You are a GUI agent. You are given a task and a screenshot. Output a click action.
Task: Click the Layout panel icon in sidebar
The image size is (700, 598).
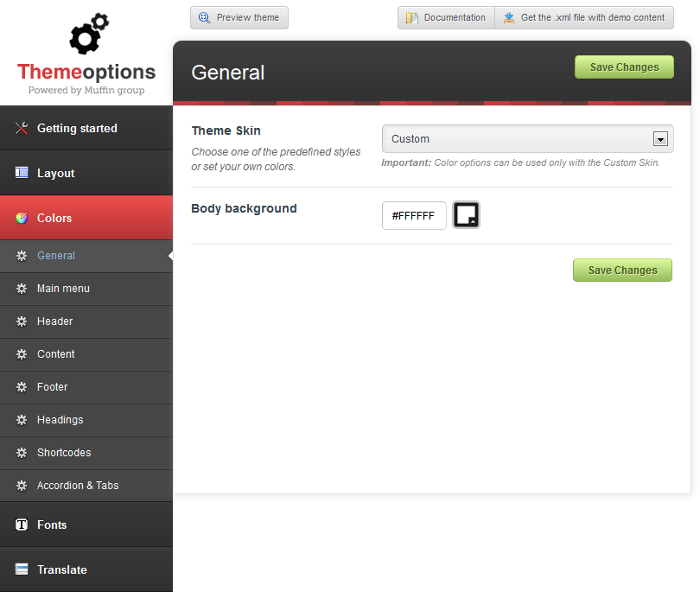22,174
